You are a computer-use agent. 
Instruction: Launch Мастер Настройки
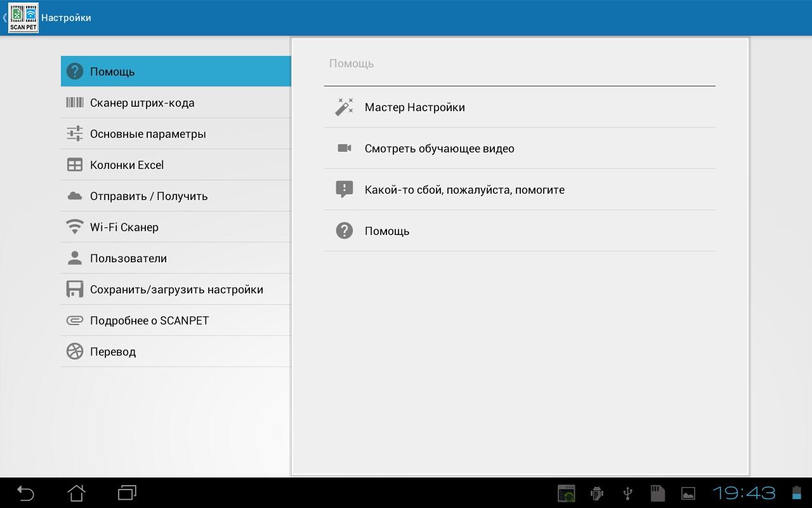(520, 107)
